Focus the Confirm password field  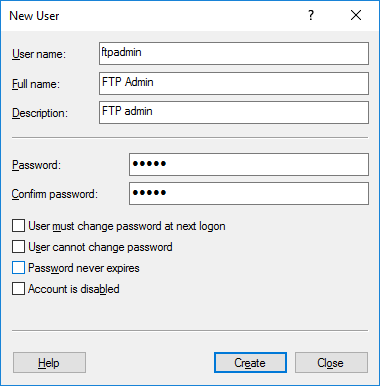point(249,193)
